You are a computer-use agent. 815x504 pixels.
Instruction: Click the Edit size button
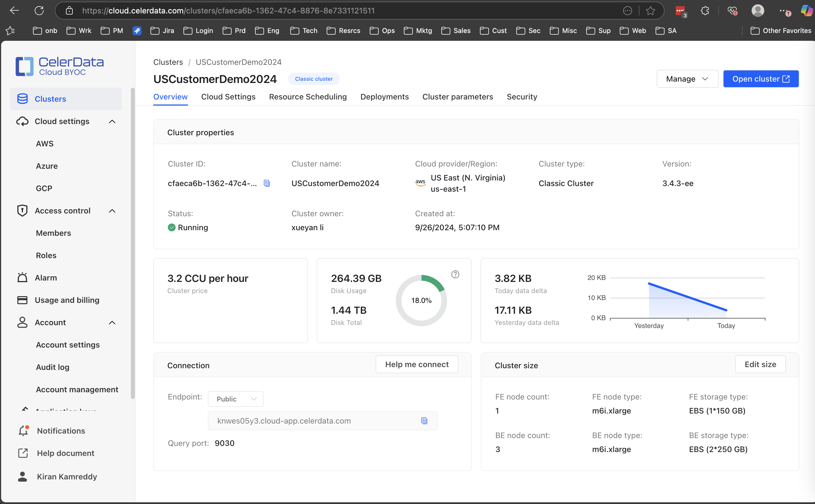pyautogui.click(x=760, y=364)
